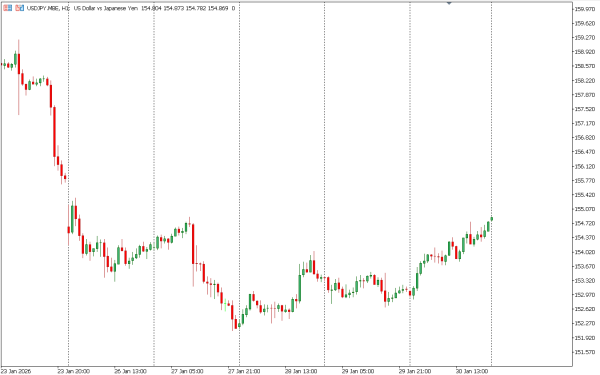
Task: Click the 157.870 price level
Action: tap(585, 95)
